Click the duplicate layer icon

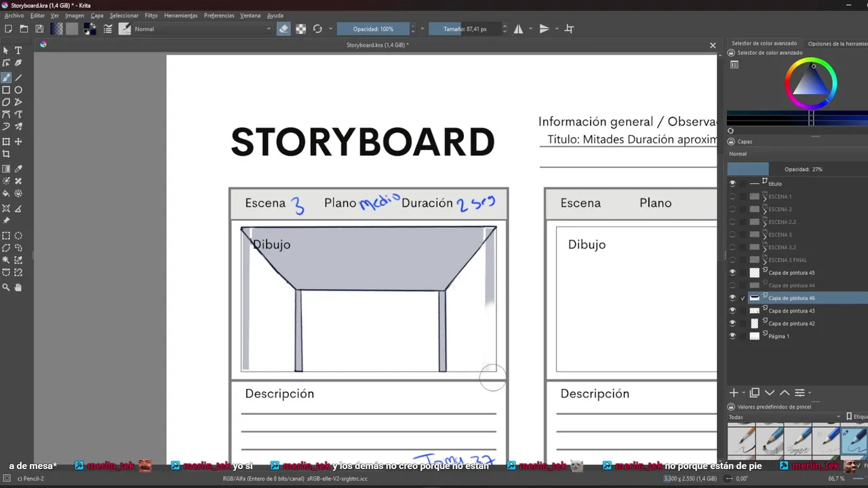(755, 392)
